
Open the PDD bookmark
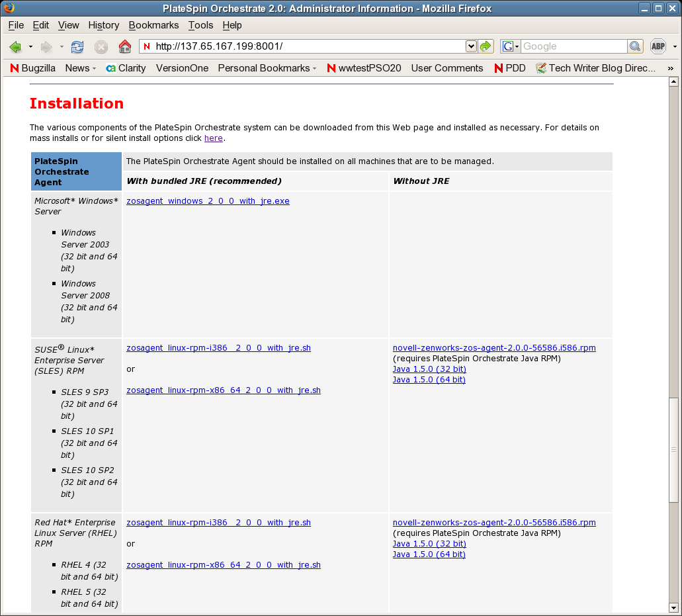point(510,68)
